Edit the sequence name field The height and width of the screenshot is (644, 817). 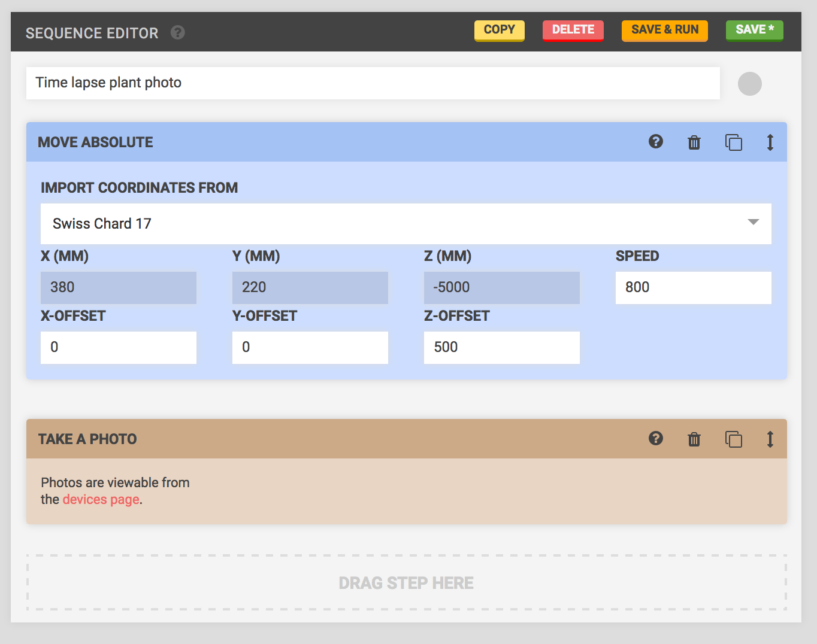tap(373, 83)
